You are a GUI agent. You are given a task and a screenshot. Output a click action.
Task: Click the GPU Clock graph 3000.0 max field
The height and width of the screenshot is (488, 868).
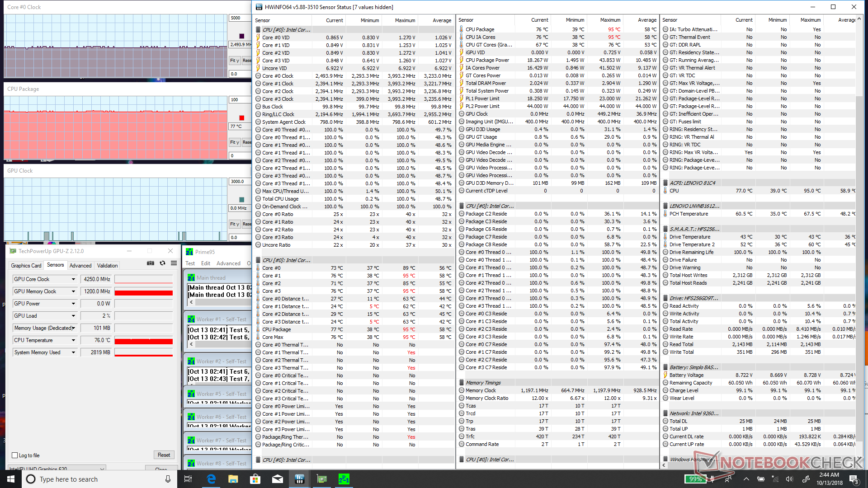[x=240, y=182]
